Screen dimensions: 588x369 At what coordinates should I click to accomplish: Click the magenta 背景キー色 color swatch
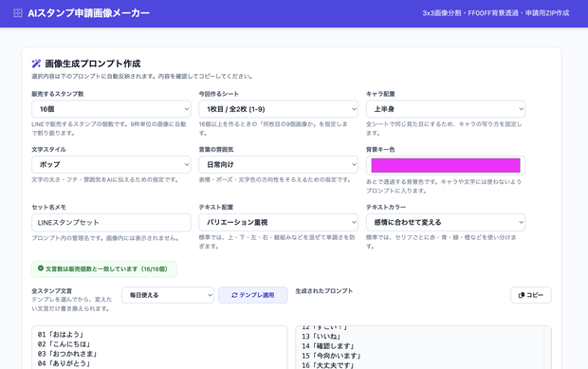pyautogui.click(x=446, y=165)
